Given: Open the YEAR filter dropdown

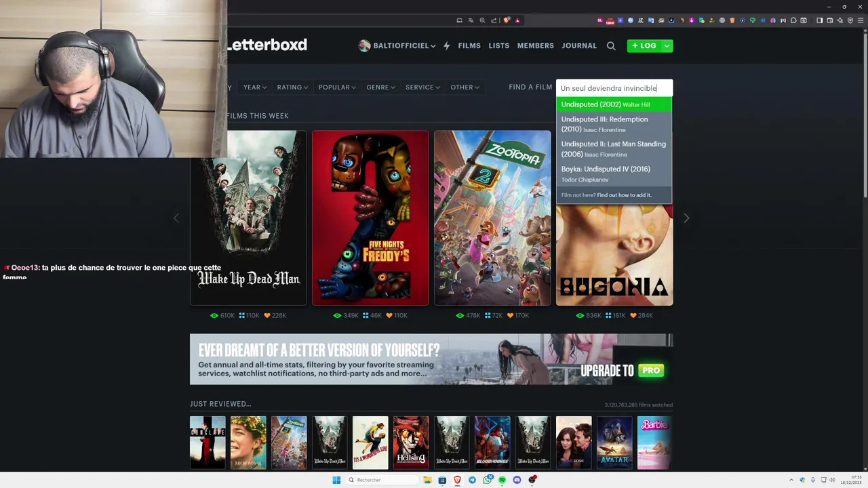Looking at the screenshot, I should [x=255, y=87].
